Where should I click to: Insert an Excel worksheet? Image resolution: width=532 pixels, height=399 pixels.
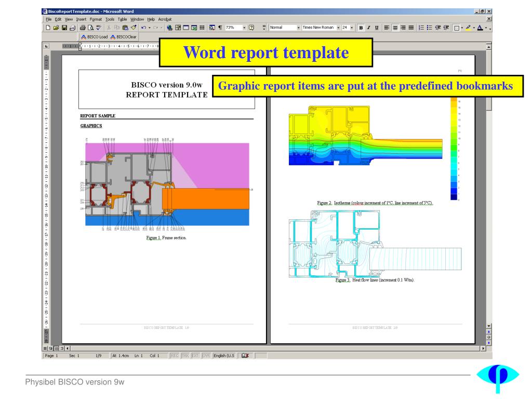click(194, 28)
